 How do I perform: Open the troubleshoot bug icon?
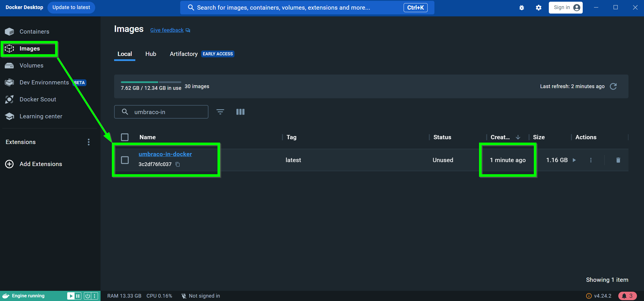coord(522,8)
